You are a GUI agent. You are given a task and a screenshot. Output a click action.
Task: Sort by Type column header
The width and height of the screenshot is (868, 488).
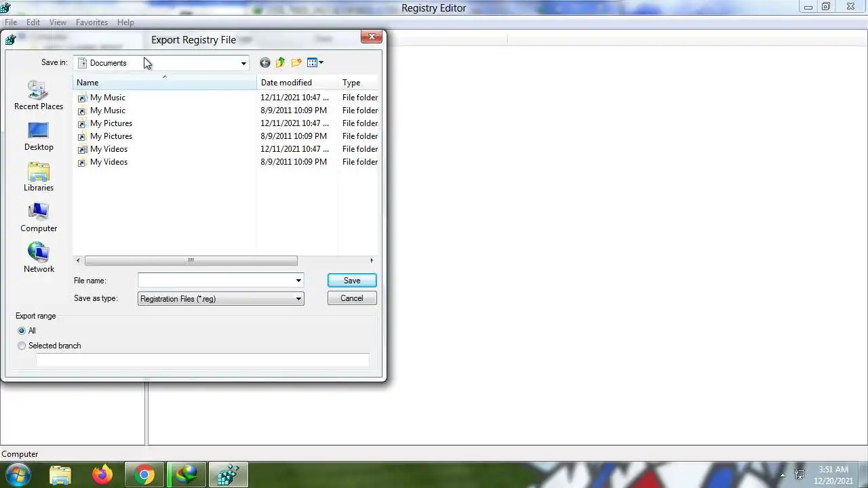[358, 83]
